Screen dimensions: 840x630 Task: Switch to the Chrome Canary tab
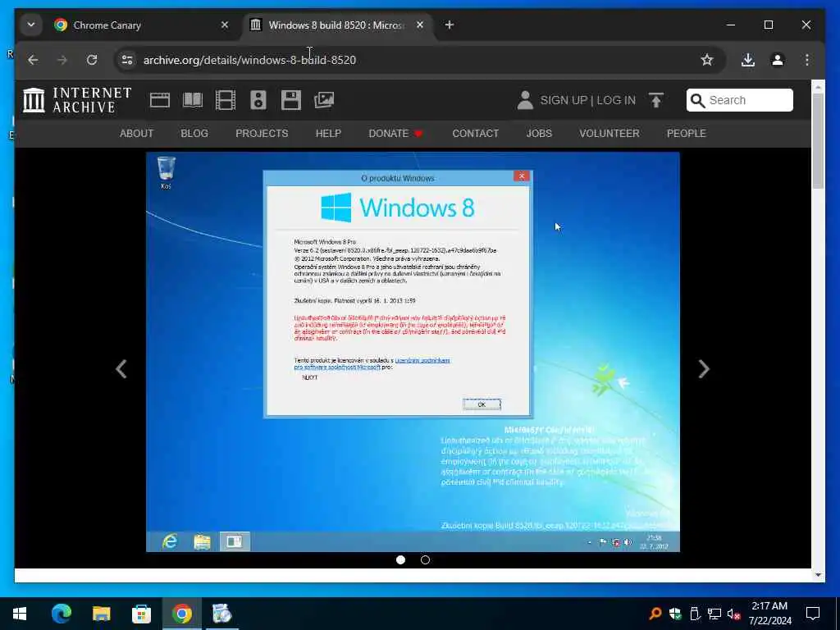coord(142,25)
